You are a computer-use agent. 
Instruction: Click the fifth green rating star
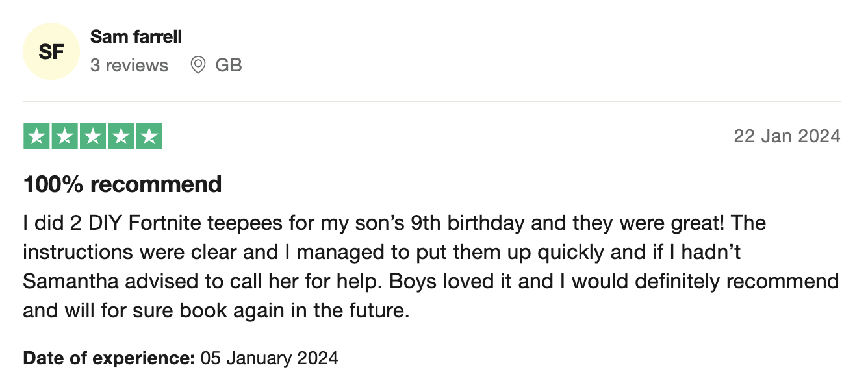(x=149, y=136)
